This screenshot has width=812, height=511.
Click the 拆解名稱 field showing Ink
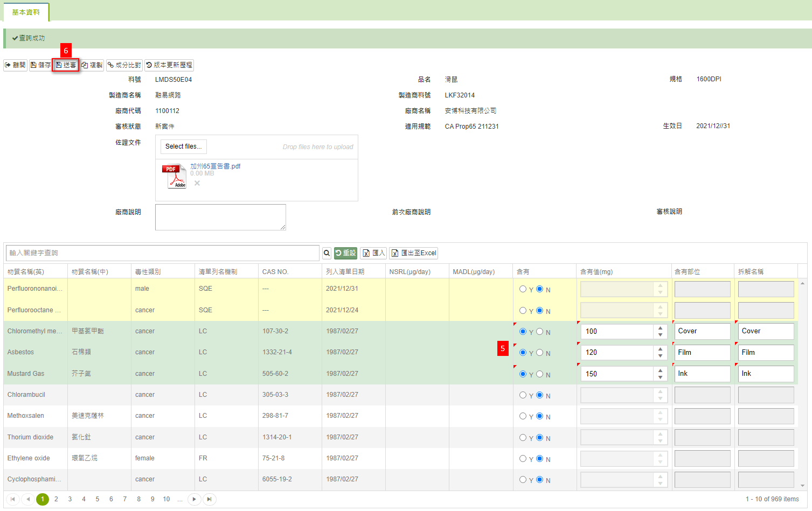pyautogui.click(x=766, y=374)
